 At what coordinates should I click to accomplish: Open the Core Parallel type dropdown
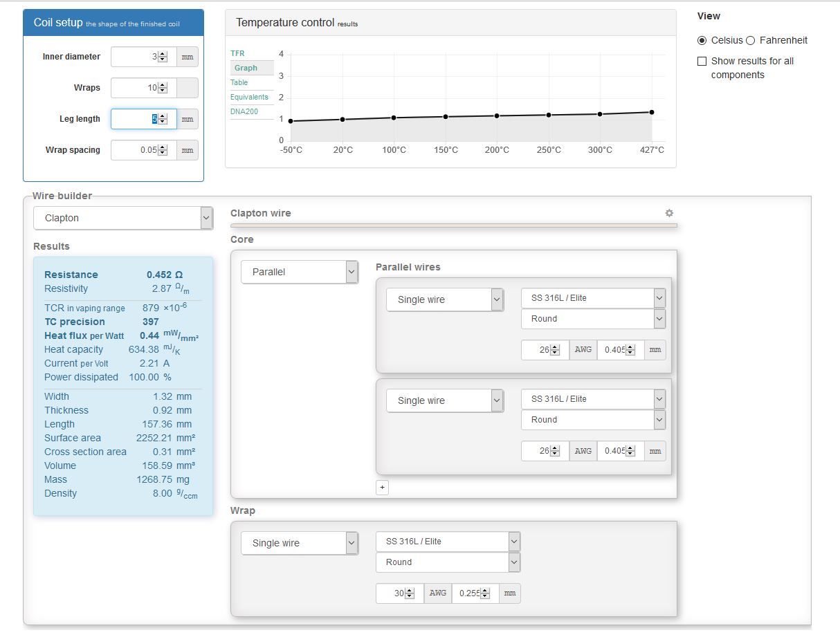[x=300, y=272]
